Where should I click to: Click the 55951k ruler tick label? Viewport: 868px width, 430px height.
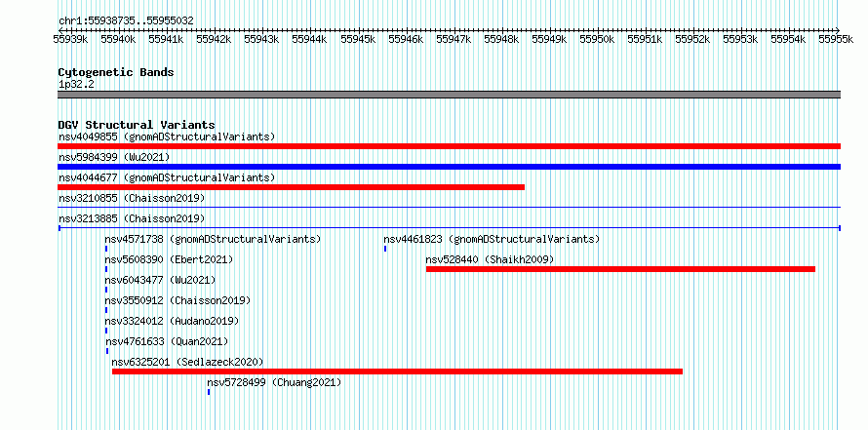645,39
